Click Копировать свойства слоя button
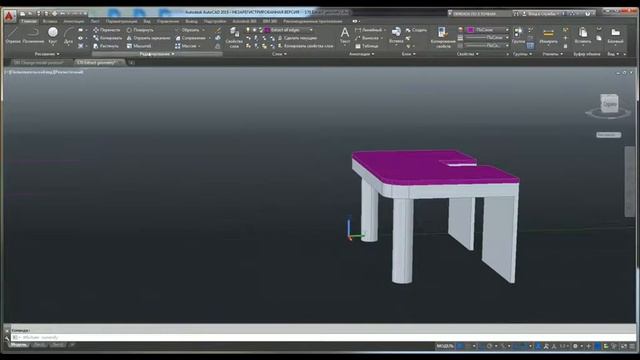The width and height of the screenshot is (640, 360). click(x=305, y=46)
